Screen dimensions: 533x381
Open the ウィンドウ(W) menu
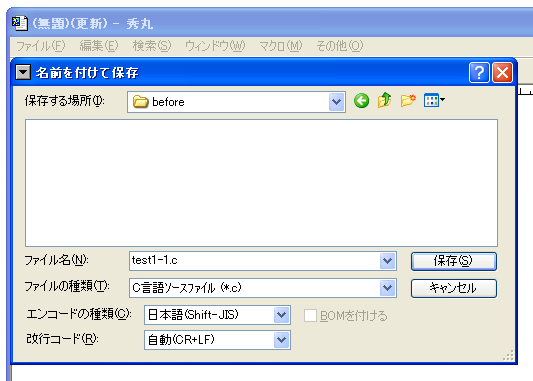pos(215,46)
